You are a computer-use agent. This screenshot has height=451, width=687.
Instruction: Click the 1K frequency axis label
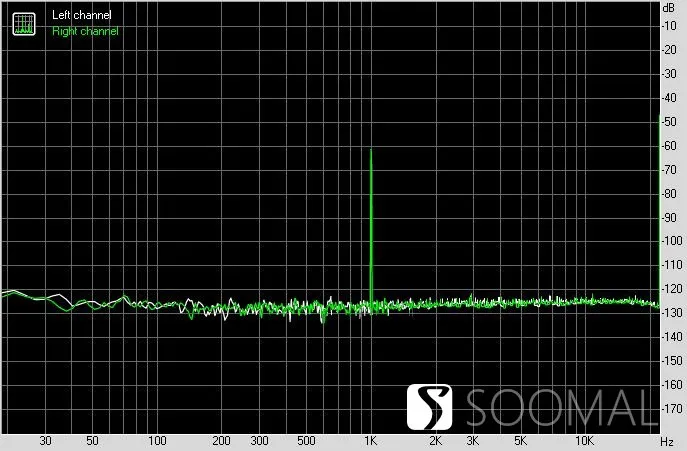coord(371,441)
